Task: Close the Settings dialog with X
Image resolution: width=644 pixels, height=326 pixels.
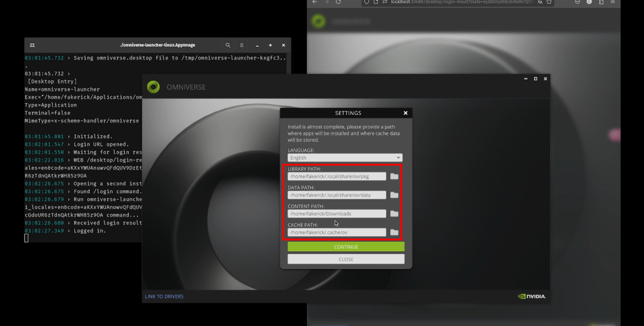Action: click(406, 113)
